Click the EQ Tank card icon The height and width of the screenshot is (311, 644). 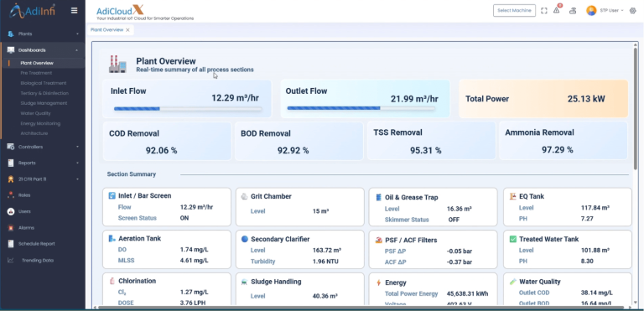point(512,196)
